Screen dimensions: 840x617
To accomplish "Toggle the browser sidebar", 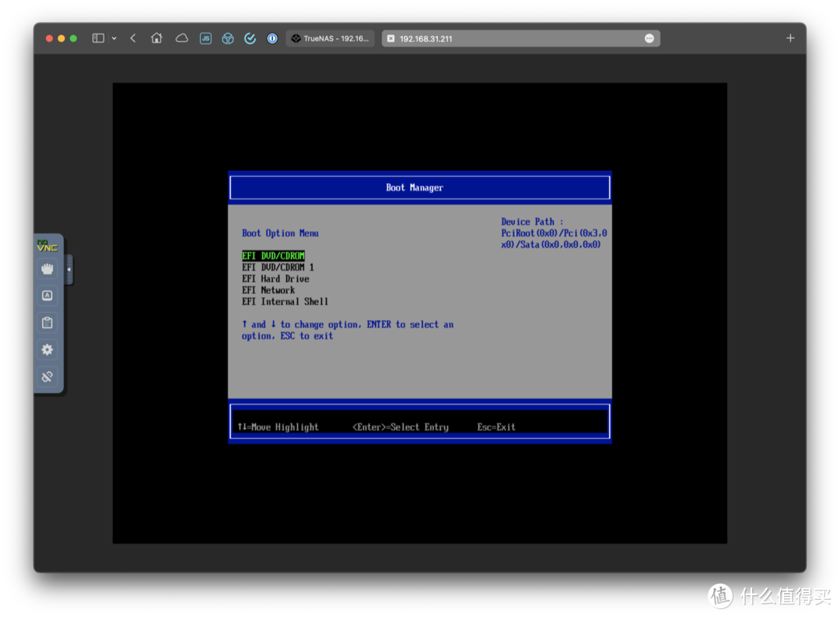I will (98, 38).
